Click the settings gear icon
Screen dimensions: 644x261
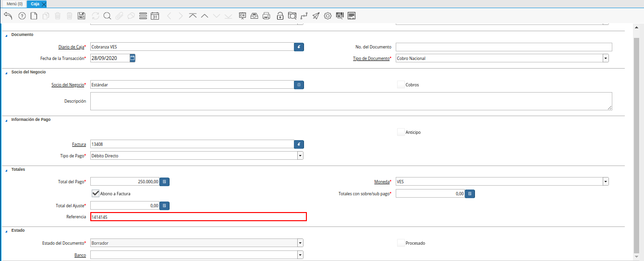click(x=328, y=16)
